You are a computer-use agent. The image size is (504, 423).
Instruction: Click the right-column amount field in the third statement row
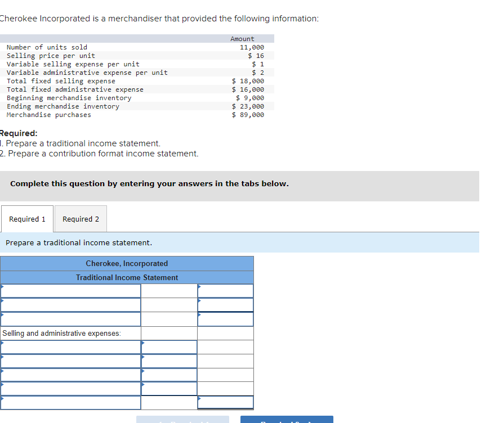tap(225, 319)
